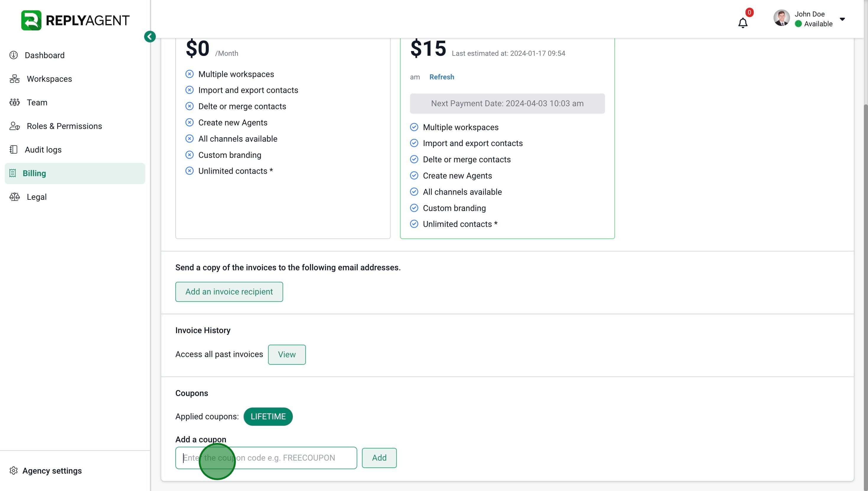
Task: Click the Workspaces sidebar icon
Action: point(14,79)
